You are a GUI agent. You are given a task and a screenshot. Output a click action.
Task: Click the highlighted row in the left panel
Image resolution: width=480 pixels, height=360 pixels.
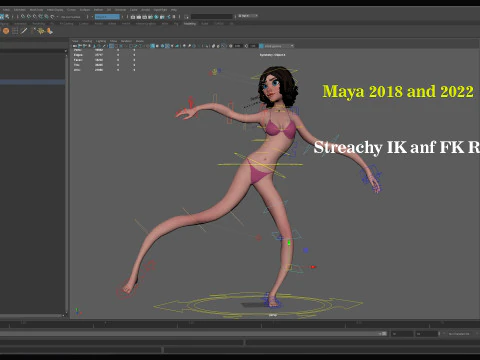[x=32, y=82]
